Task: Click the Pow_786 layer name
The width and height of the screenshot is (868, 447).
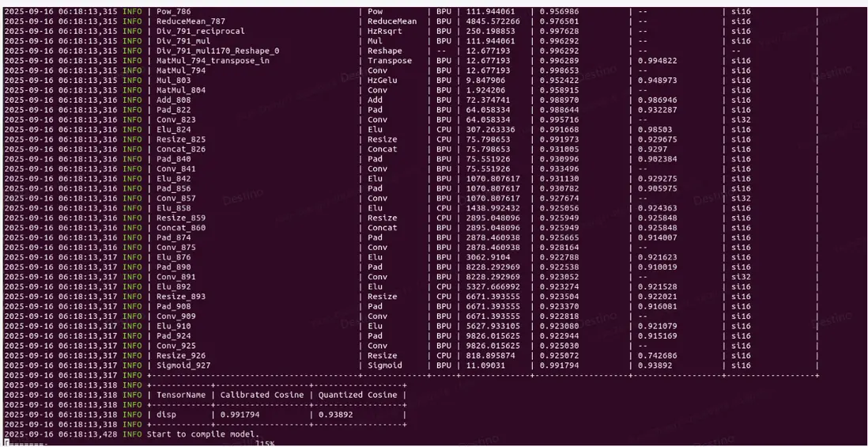Action: coord(174,12)
